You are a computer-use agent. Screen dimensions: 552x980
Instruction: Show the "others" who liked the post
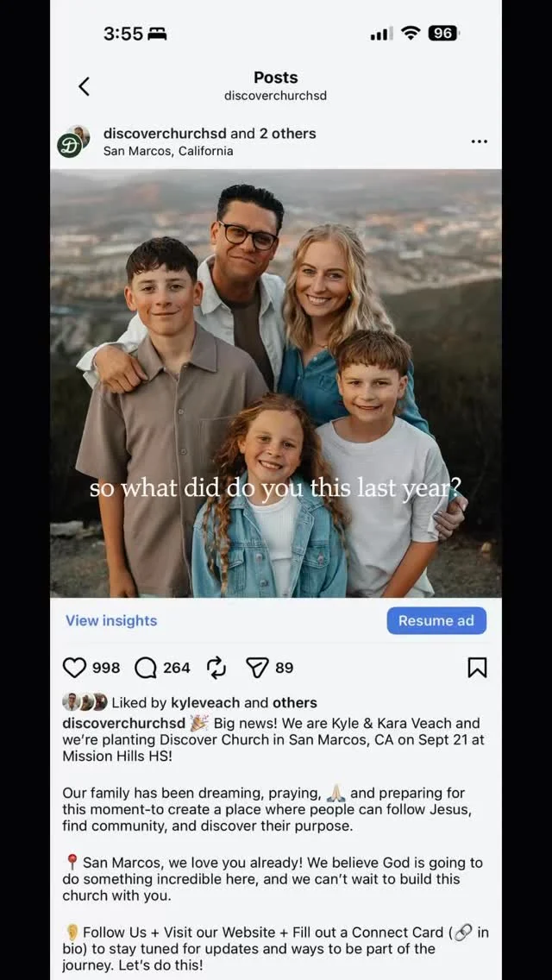click(294, 702)
